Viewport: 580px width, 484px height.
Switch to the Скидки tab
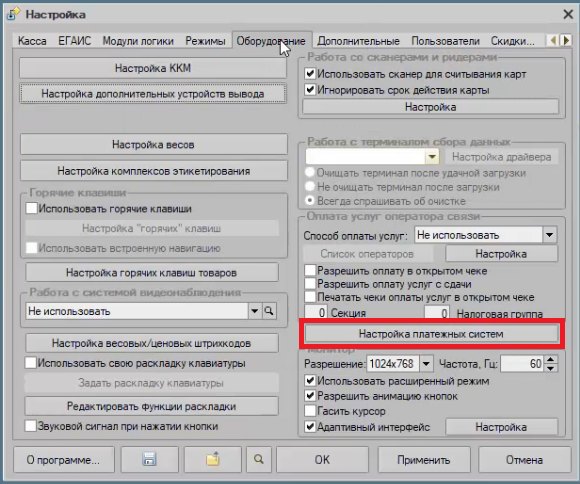click(512, 41)
